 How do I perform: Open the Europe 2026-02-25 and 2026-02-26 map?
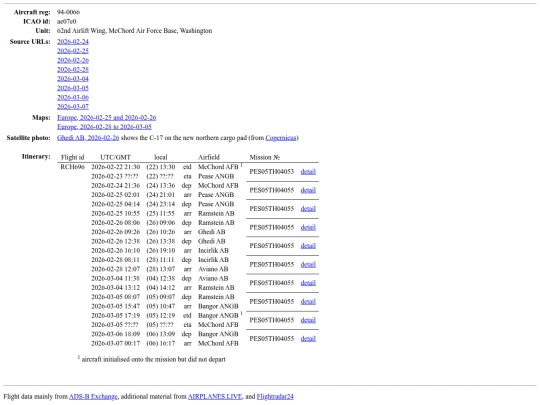click(x=106, y=118)
